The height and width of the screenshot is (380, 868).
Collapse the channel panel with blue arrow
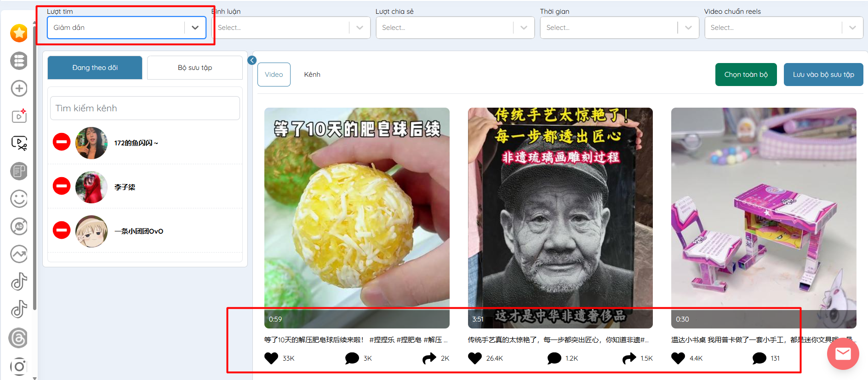point(252,60)
